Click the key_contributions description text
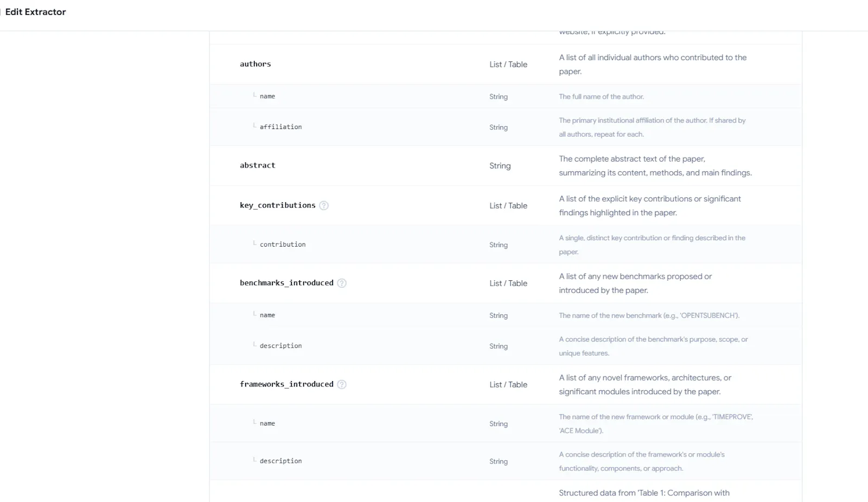The width and height of the screenshot is (868, 502). click(x=650, y=206)
